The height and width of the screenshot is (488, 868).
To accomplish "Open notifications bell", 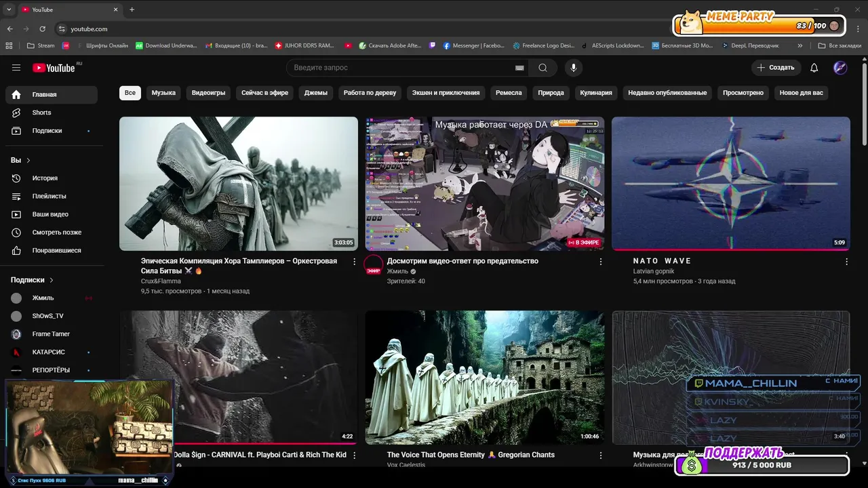I will pos(814,68).
